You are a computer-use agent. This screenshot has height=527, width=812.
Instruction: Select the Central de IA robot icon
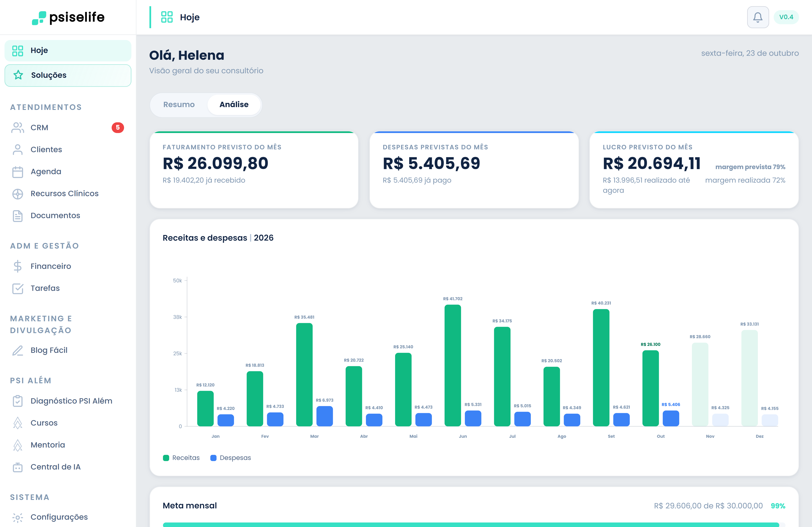click(17, 467)
